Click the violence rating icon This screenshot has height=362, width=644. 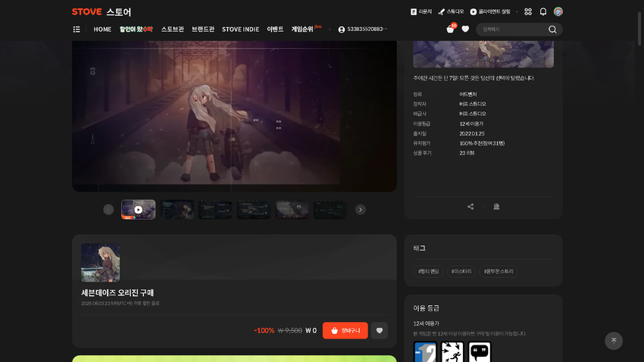pos(452,351)
